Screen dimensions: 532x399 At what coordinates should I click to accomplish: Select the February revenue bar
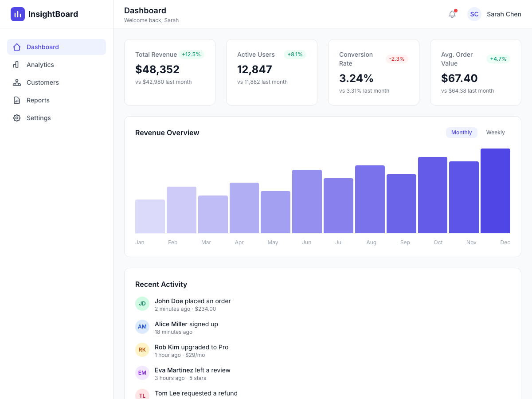[x=181, y=210]
